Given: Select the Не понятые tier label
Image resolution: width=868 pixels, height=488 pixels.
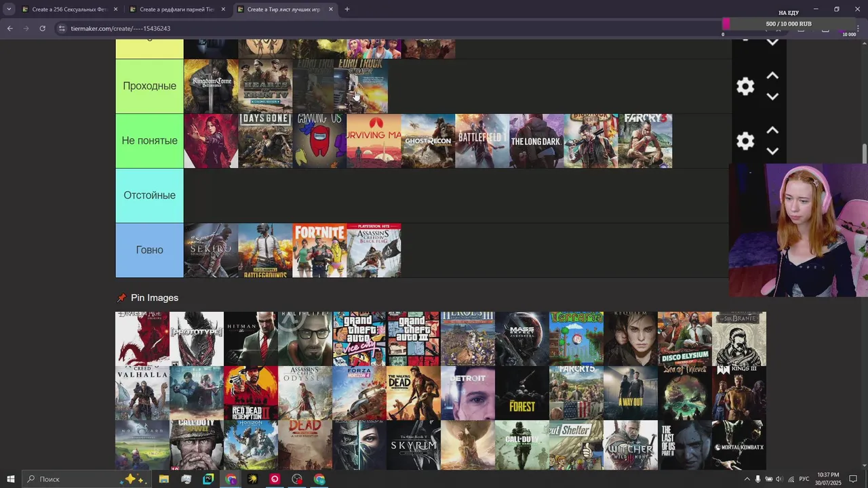Looking at the screenshot, I should [149, 140].
